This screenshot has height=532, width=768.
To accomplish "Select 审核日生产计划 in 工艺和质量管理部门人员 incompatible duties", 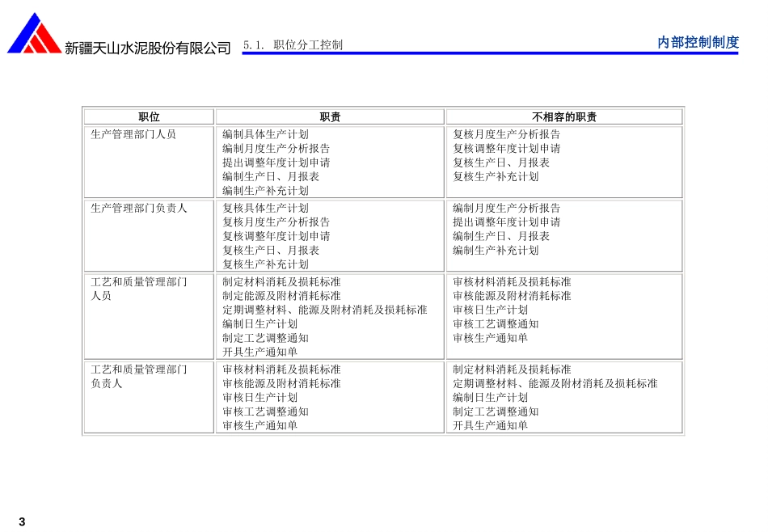I will click(x=490, y=310).
